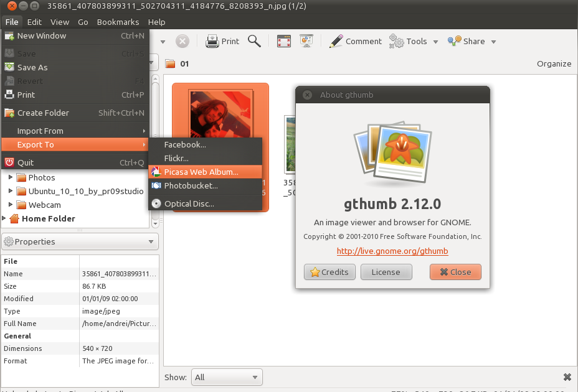
Task: Open the navigation history dropdown arrow
Action: coord(162,41)
